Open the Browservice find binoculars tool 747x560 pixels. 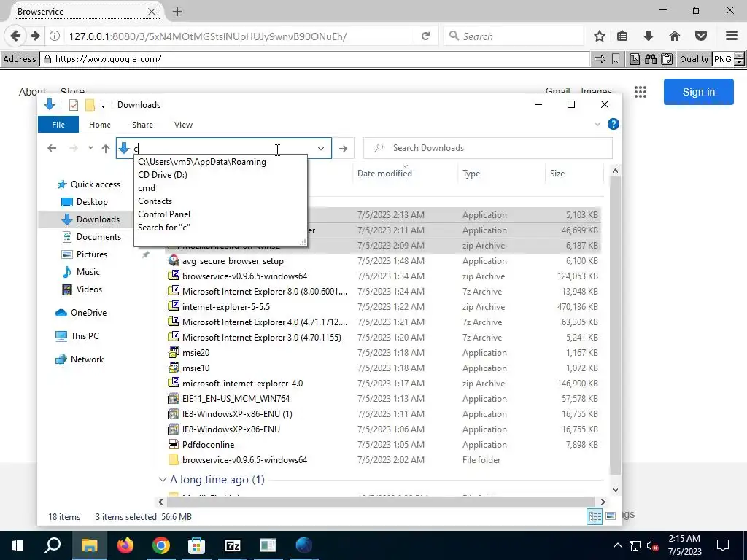tap(650, 59)
